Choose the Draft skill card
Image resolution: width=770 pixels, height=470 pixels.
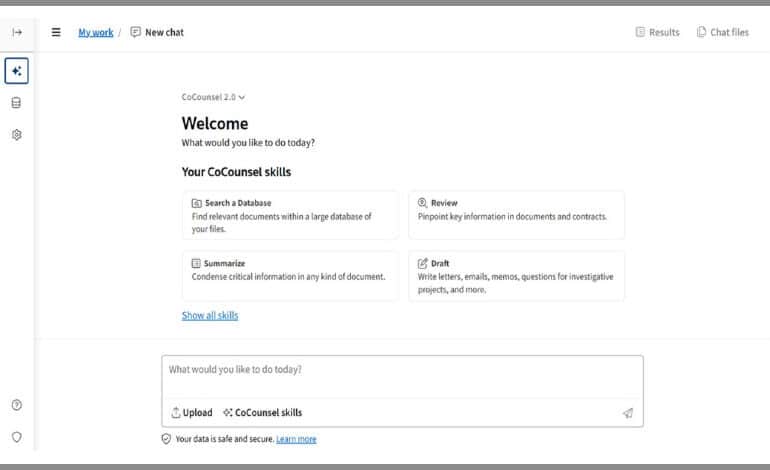(517, 276)
